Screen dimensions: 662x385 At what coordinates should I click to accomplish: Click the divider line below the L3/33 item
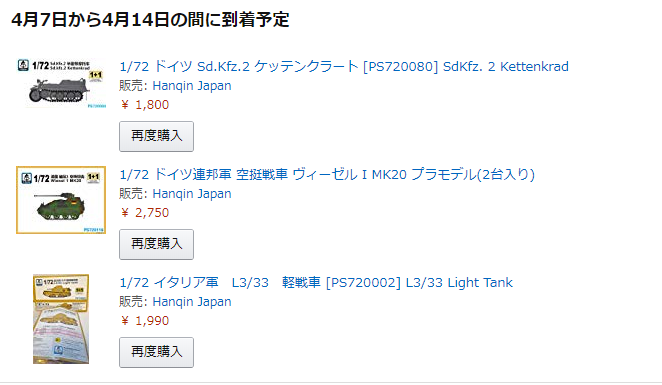click(x=331, y=383)
